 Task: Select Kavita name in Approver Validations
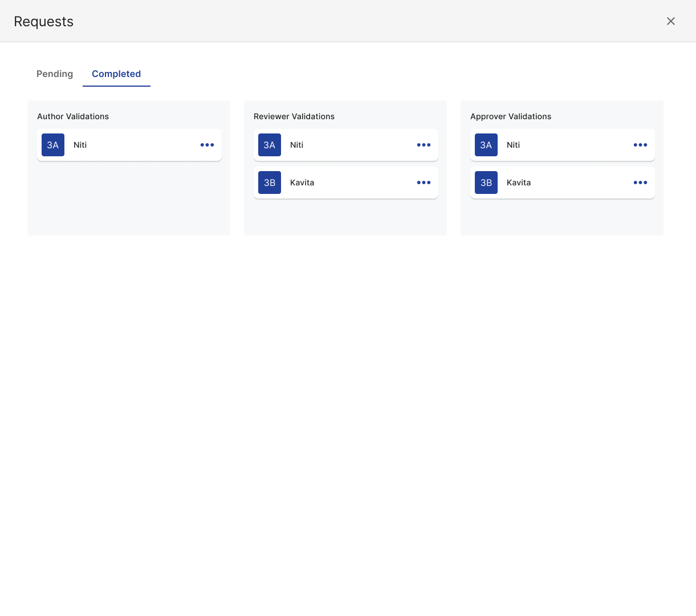tap(519, 183)
